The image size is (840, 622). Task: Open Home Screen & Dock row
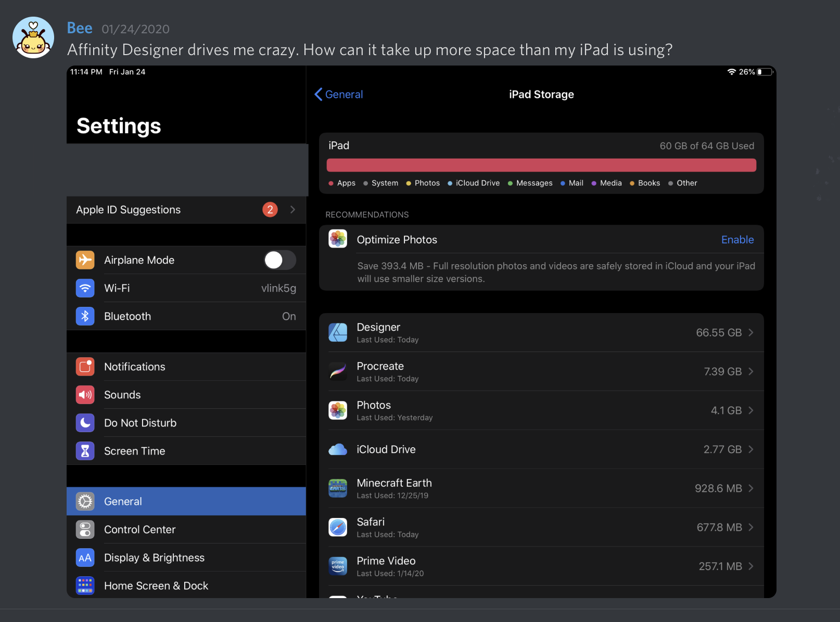tap(186, 586)
